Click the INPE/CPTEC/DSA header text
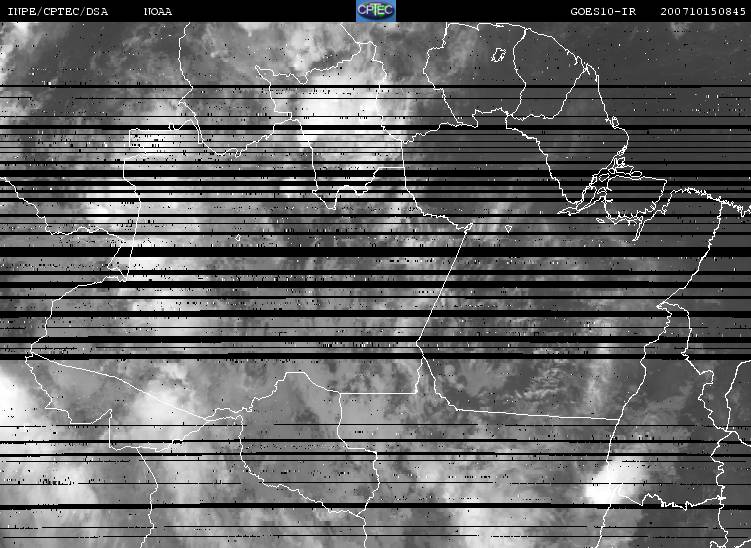The image size is (751, 548). tap(57, 12)
